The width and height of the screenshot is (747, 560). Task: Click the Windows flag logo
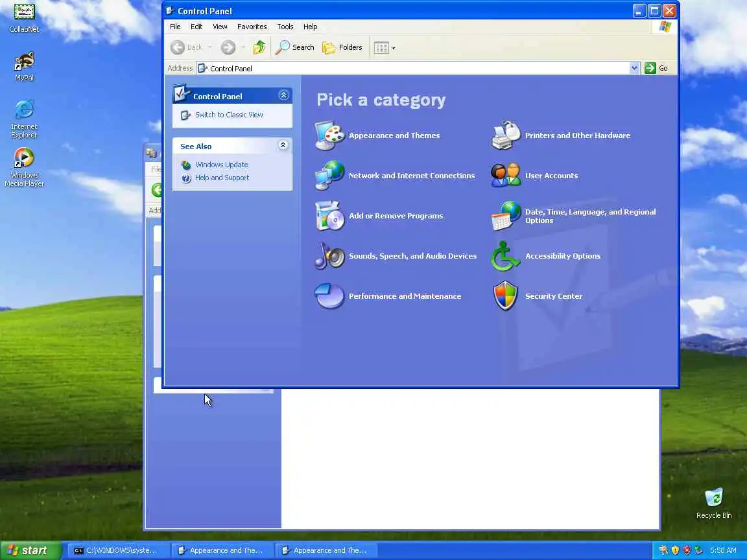tap(665, 27)
